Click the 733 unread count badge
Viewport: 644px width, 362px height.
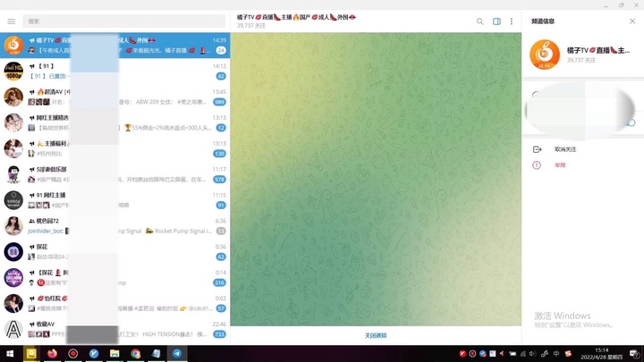pos(219,334)
